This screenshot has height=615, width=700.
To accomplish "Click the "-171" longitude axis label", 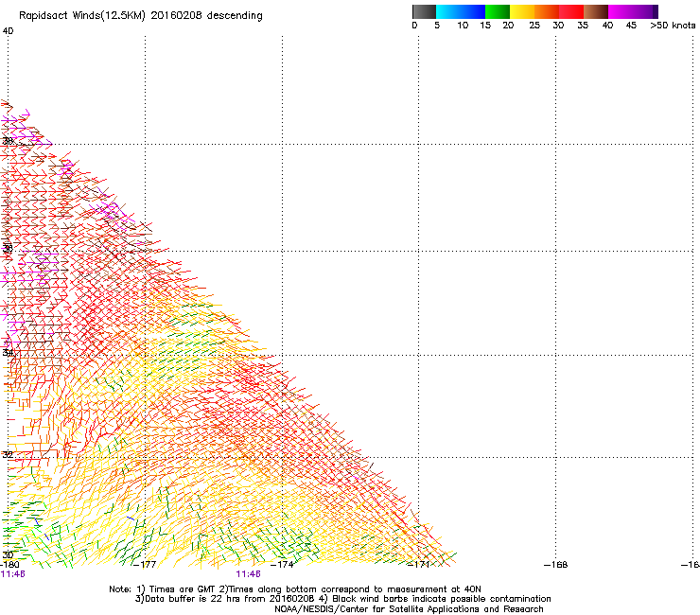I will pyautogui.click(x=419, y=565).
